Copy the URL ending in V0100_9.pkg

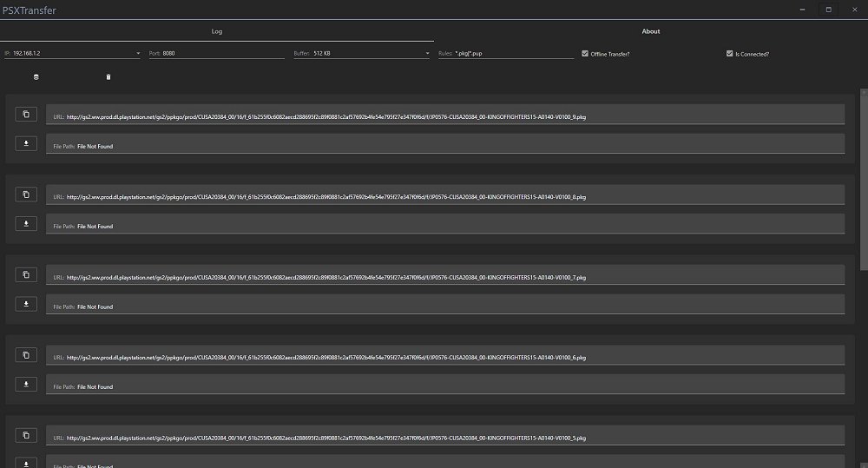[x=26, y=114]
